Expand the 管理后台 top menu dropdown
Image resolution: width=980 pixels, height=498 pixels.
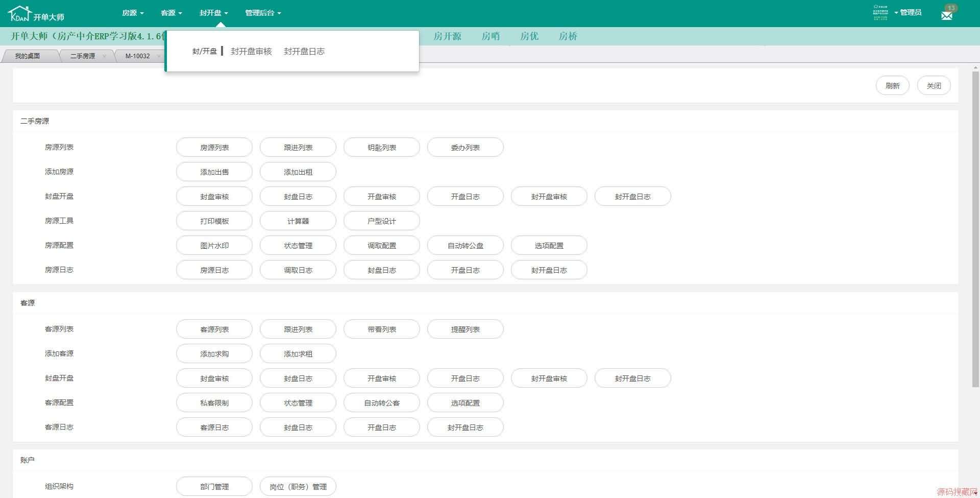click(x=263, y=13)
